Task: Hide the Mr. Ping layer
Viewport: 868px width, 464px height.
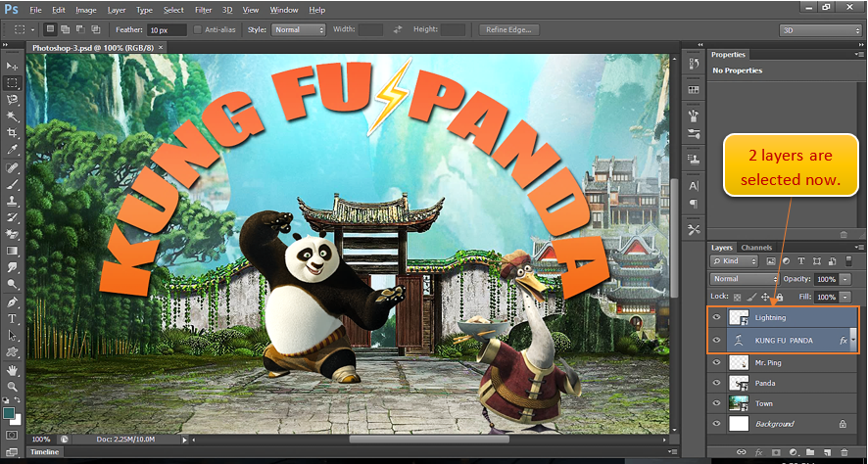Action: click(717, 363)
